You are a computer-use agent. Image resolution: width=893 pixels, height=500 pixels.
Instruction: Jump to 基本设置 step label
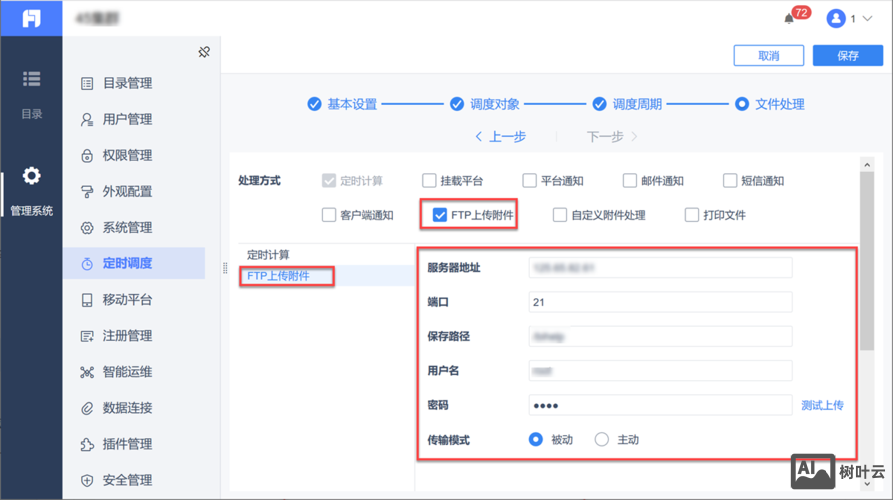[352, 104]
